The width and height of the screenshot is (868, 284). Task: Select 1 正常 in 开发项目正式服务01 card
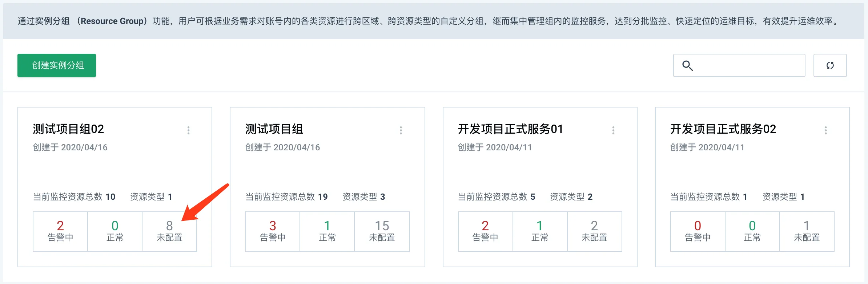pyautogui.click(x=540, y=231)
